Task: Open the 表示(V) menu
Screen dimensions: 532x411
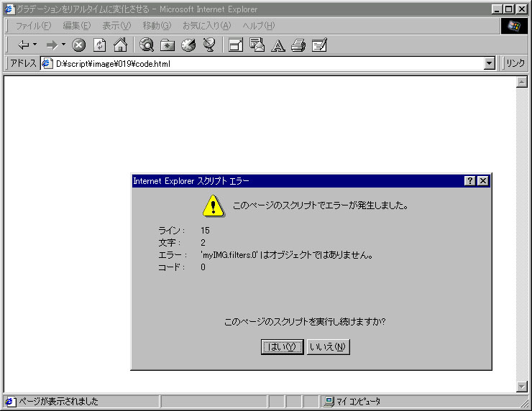Action: coord(116,26)
